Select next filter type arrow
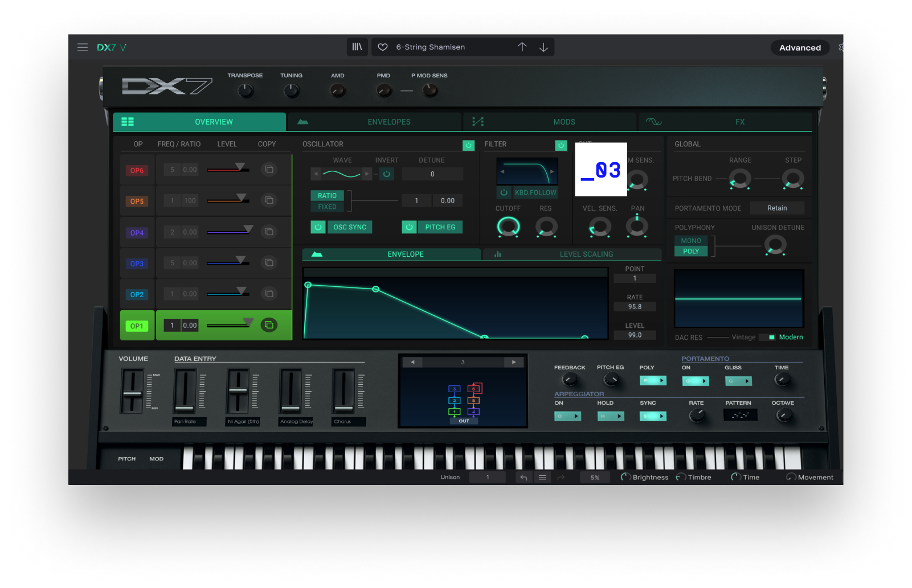The height and width of the screenshot is (588, 912). [552, 171]
